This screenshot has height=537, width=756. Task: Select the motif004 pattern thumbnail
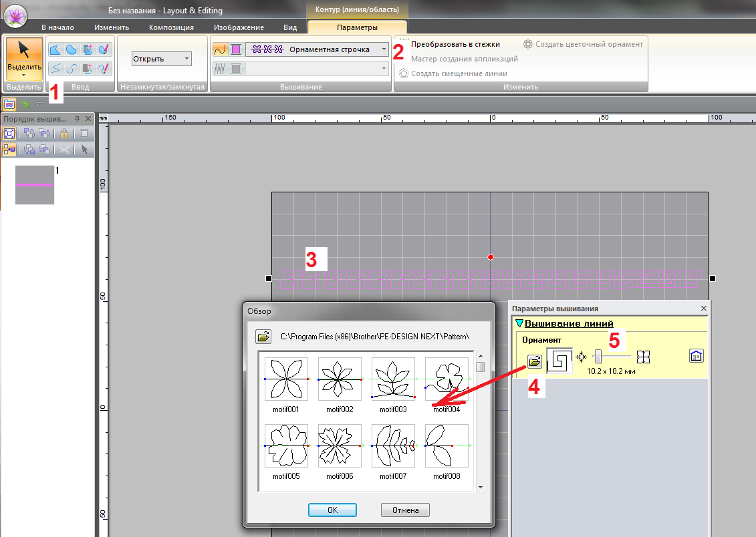point(447,379)
